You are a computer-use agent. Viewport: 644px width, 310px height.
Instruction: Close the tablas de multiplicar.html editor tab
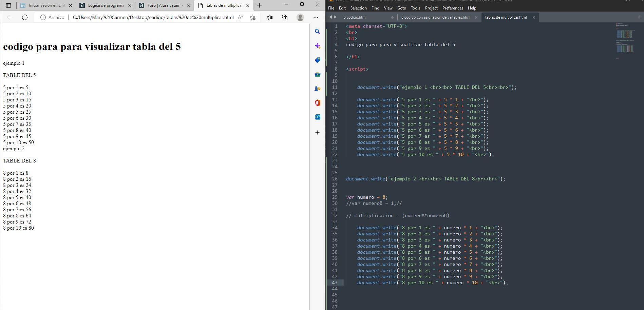coord(534,17)
